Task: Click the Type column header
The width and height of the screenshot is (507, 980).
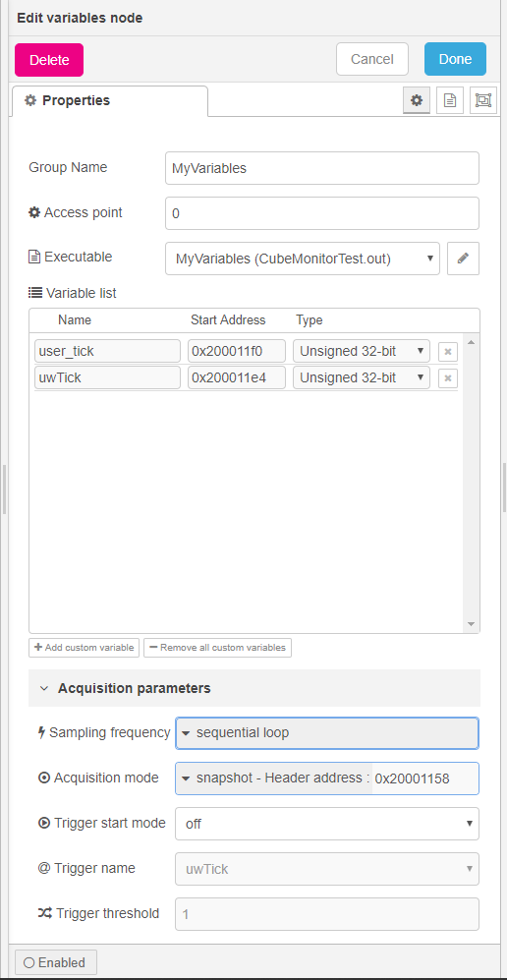Action: (x=310, y=320)
